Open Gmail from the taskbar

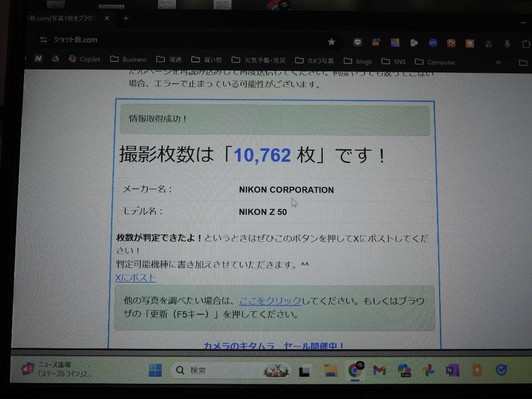[x=379, y=369]
